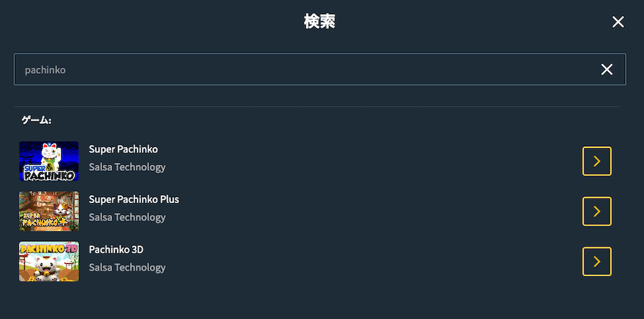Screen dimensions: 644x319
Task: Close the 検索 search overlay
Action: [x=618, y=22]
